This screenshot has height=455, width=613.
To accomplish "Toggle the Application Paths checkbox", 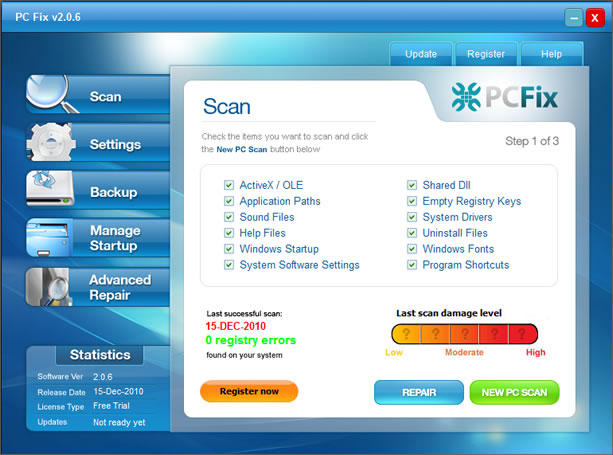I will click(x=229, y=201).
